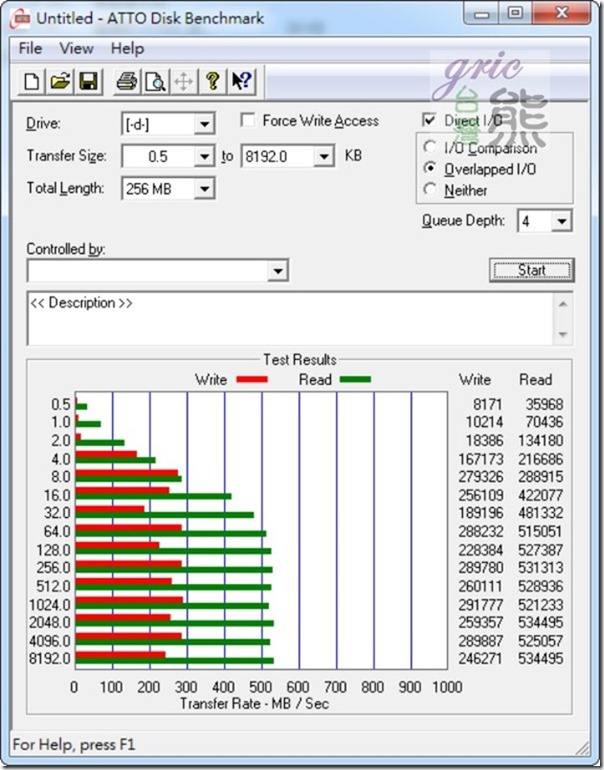The width and height of the screenshot is (604, 770).
Task: Open the File menu
Action: [30, 49]
